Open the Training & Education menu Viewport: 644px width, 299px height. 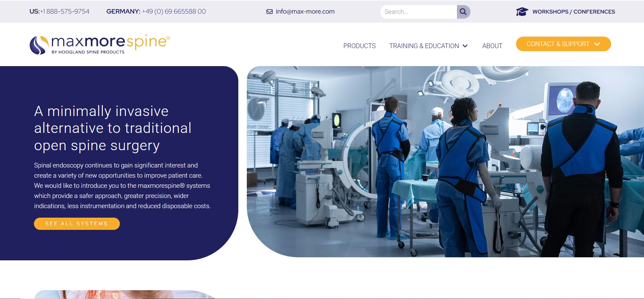coord(424,46)
